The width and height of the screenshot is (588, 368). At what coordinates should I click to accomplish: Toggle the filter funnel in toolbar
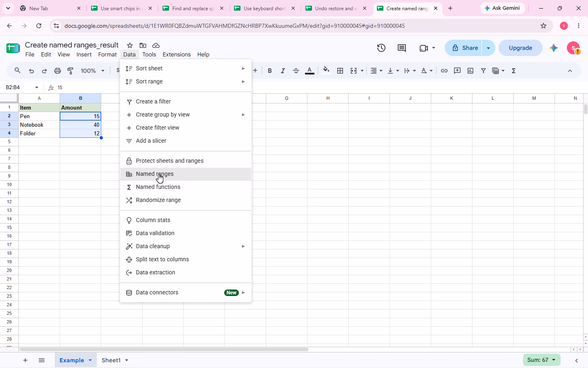[x=483, y=71]
